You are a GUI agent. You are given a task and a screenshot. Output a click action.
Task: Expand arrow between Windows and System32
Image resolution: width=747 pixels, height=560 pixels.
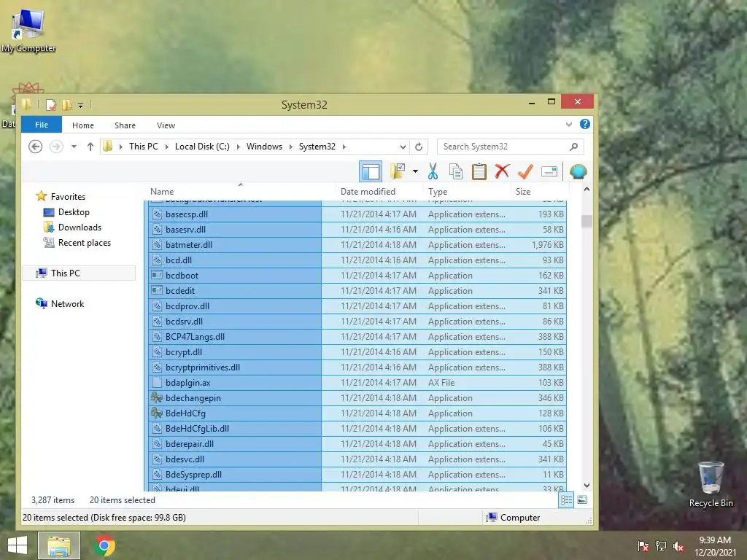290,147
